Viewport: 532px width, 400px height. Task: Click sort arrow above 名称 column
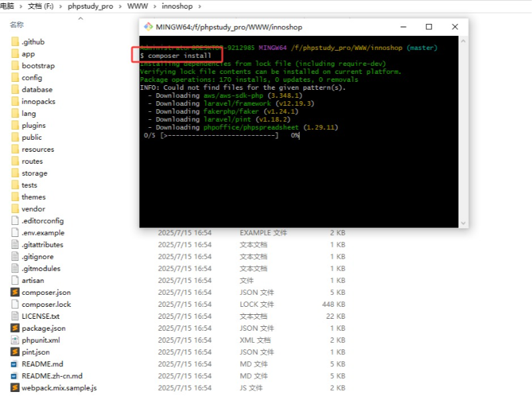tap(80, 19)
